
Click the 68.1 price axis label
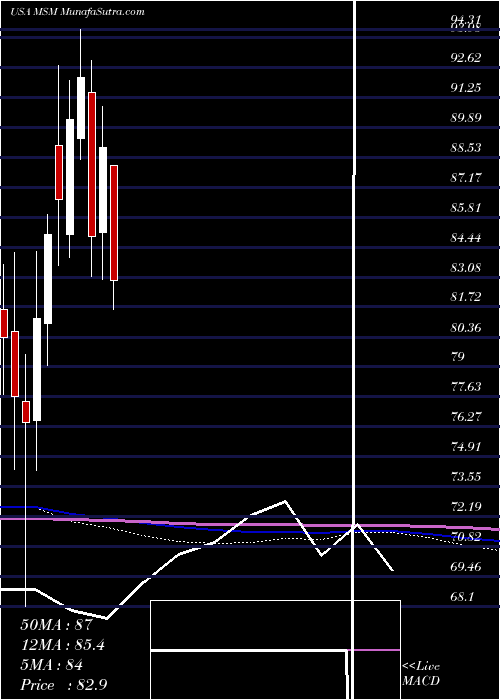tap(462, 597)
